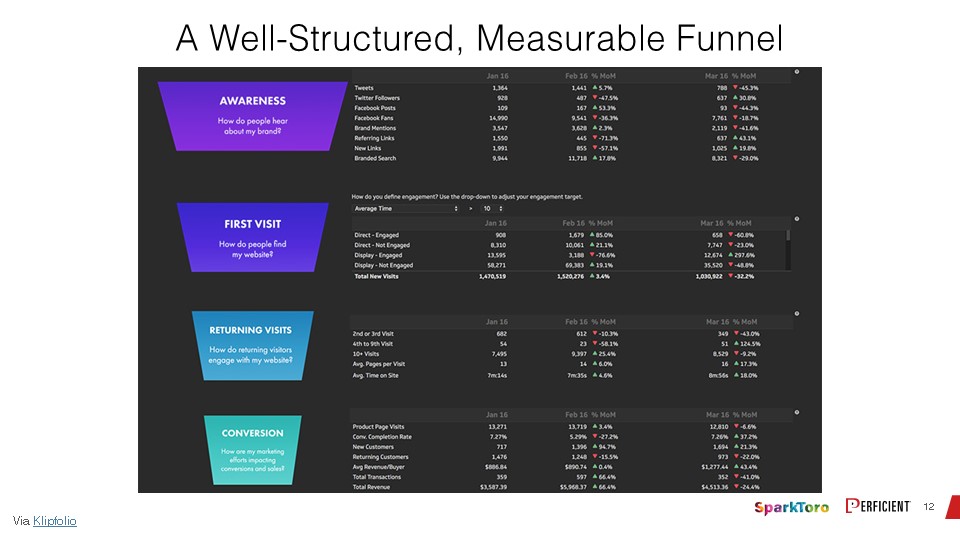This screenshot has width=960, height=540.
Task: Click the Feb 16 header in Conversion table
Action: (576, 414)
